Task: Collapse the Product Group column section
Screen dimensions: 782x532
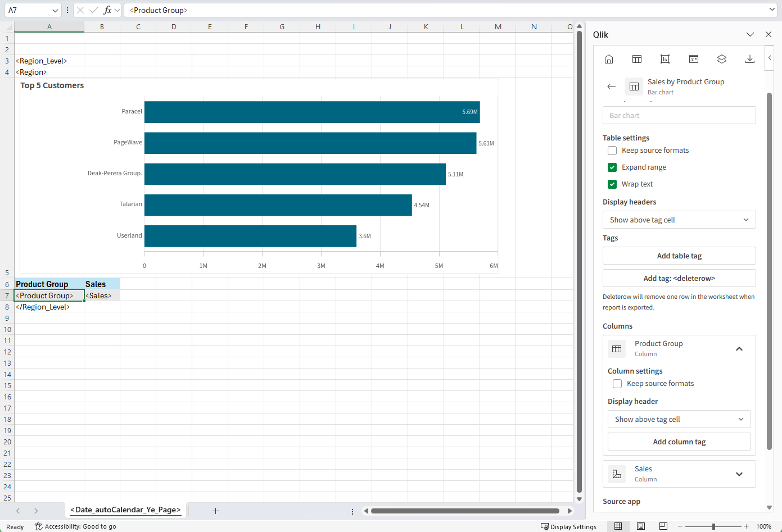Action: point(739,348)
